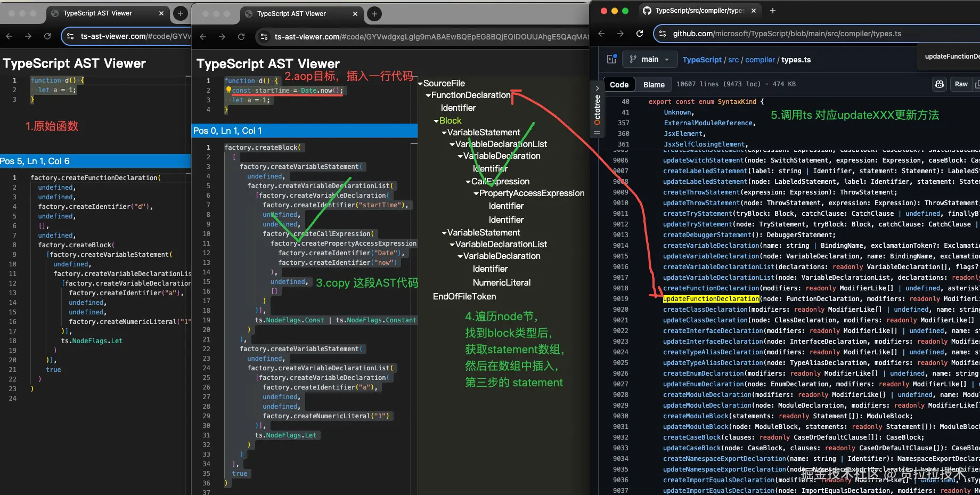Select the left window's TypeScript AST Viewer tab

point(108,13)
